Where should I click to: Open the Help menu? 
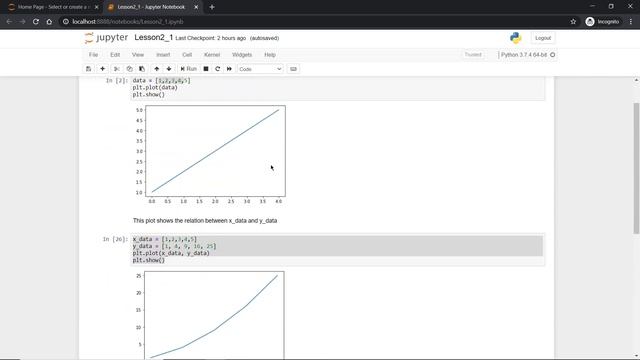[270, 55]
